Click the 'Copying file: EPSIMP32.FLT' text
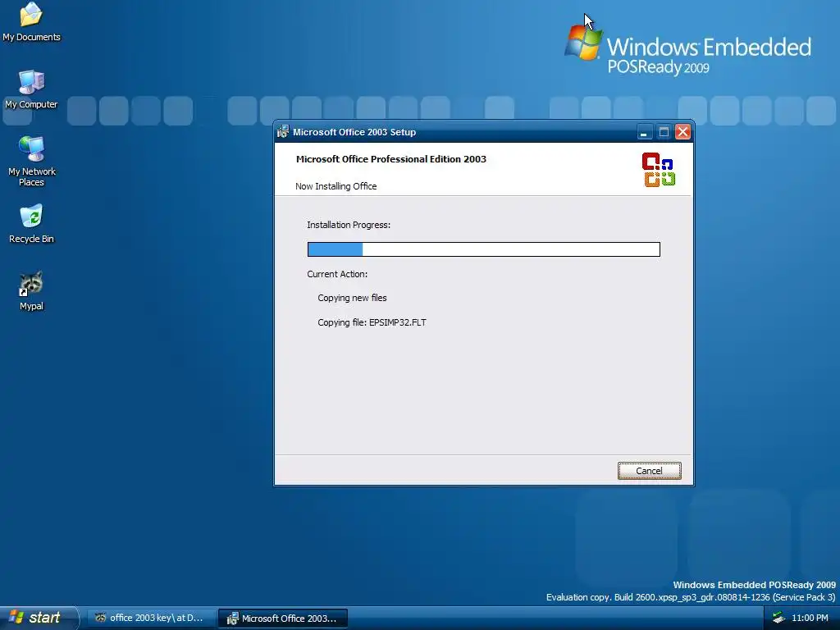The height and width of the screenshot is (630, 840). click(x=372, y=322)
